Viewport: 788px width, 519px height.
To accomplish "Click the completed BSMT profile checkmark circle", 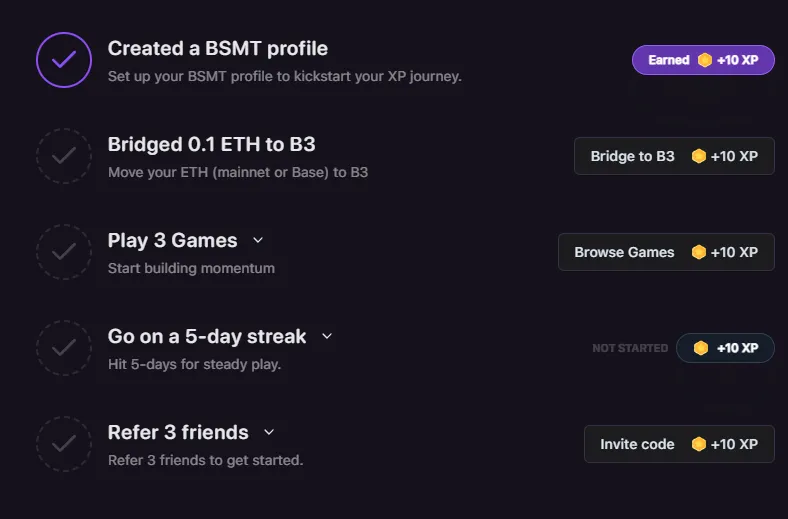I will (x=64, y=60).
